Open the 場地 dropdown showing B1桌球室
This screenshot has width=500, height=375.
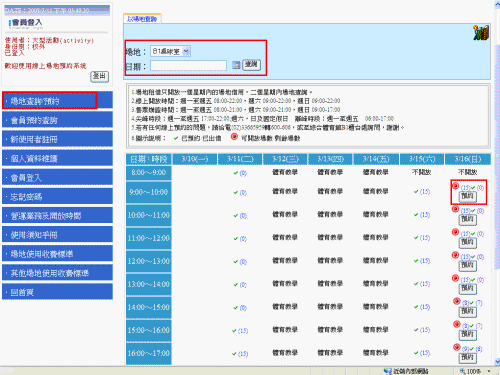tap(170, 51)
